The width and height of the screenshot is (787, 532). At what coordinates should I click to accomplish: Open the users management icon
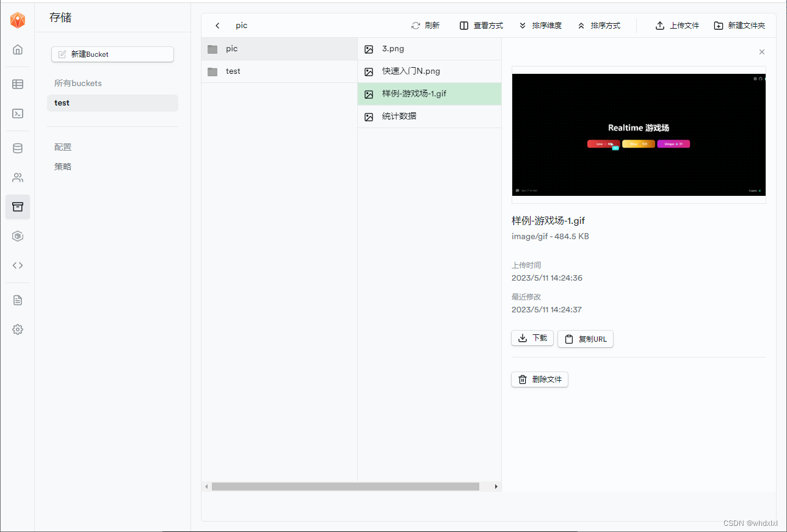click(x=17, y=178)
